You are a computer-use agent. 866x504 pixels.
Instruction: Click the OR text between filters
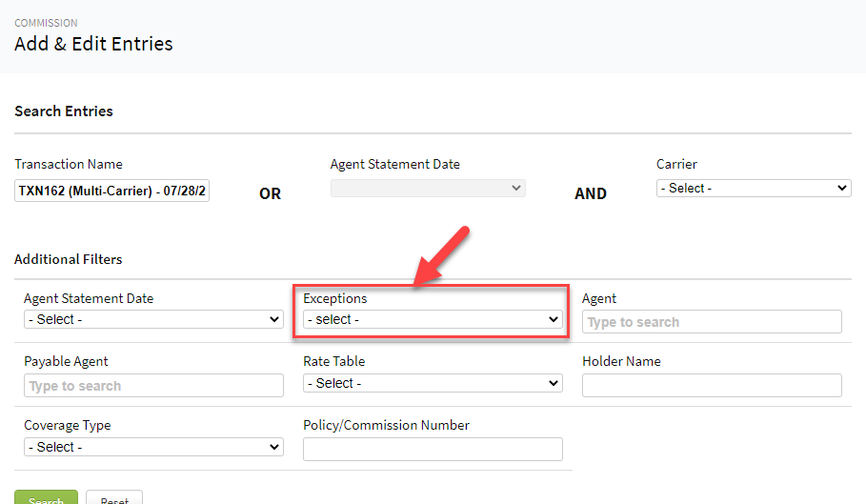pos(270,193)
